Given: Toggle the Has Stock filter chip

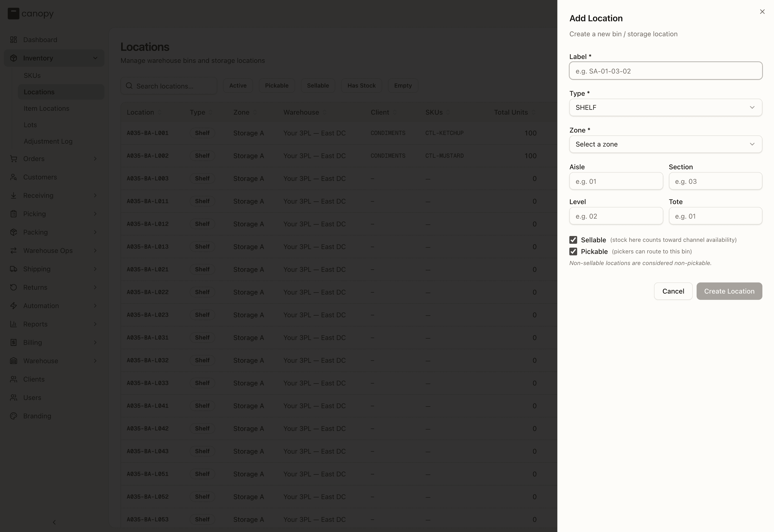Looking at the screenshot, I should point(361,86).
